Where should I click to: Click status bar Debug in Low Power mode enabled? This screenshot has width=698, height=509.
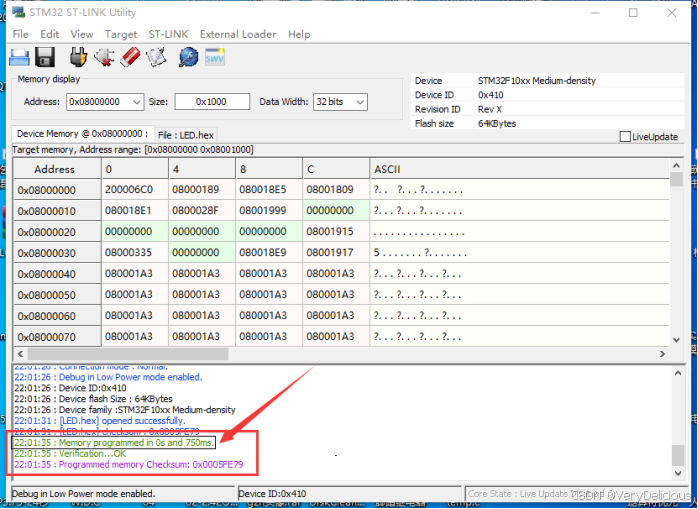84,493
